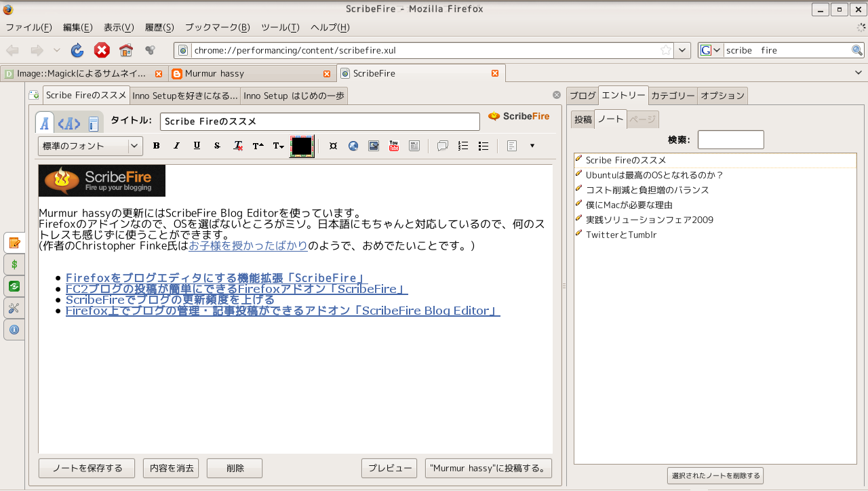Open the オプション tab in right panel
This screenshot has height=491, width=868.
pyautogui.click(x=723, y=96)
